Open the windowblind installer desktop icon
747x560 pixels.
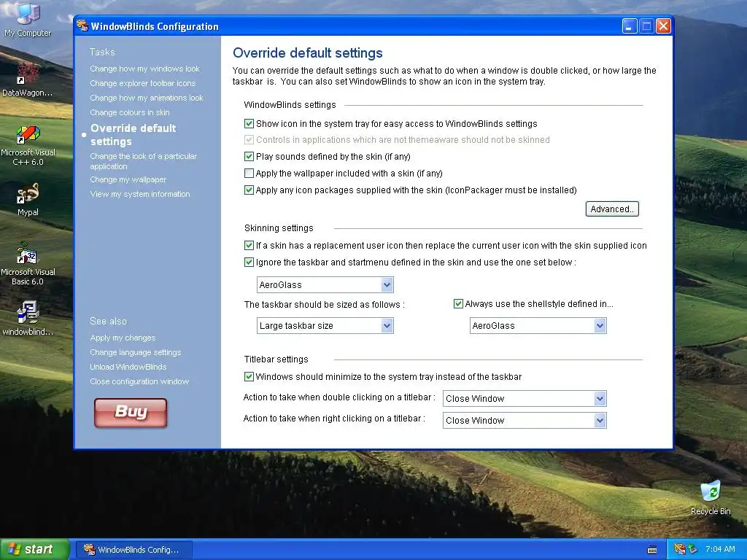[x=28, y=318]
